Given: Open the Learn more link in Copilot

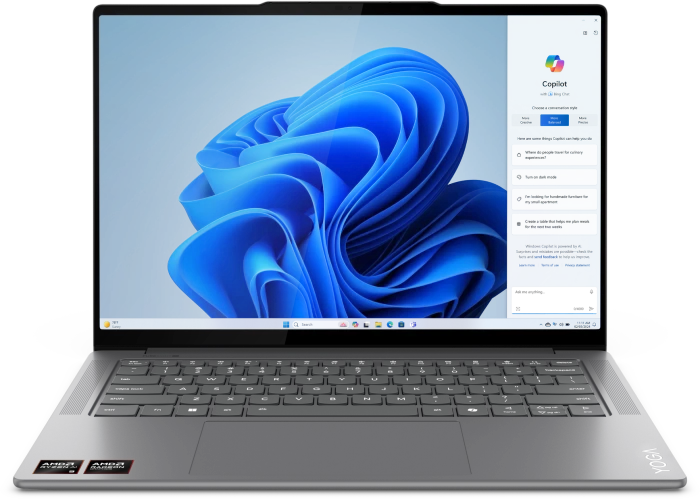Looking at the screenshot, I should (527, 265).
